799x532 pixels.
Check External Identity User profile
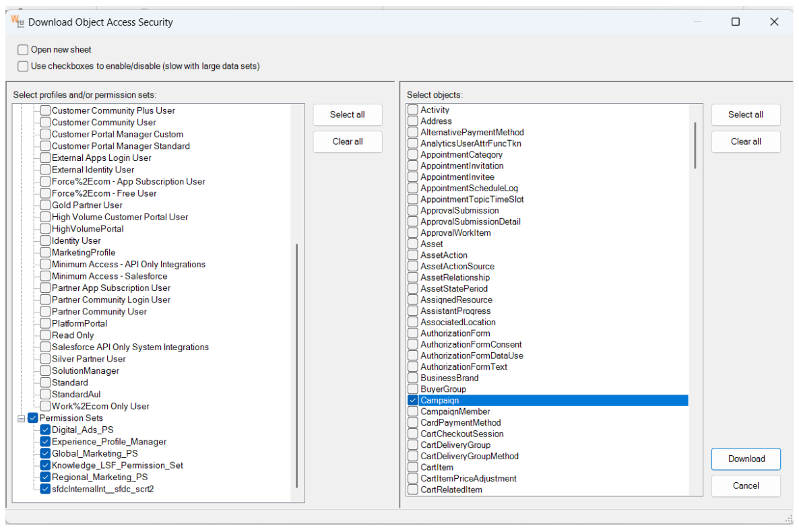click(45, 170)
